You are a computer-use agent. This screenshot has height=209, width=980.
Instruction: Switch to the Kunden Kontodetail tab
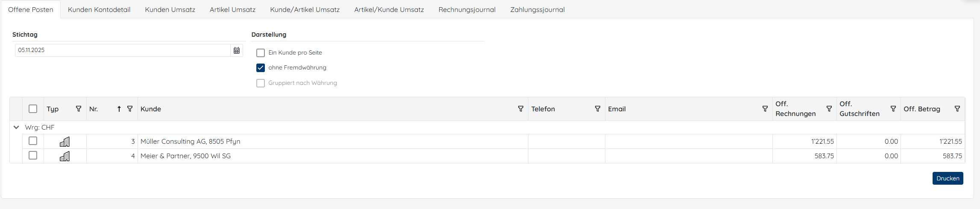click(x=99, y=9)
